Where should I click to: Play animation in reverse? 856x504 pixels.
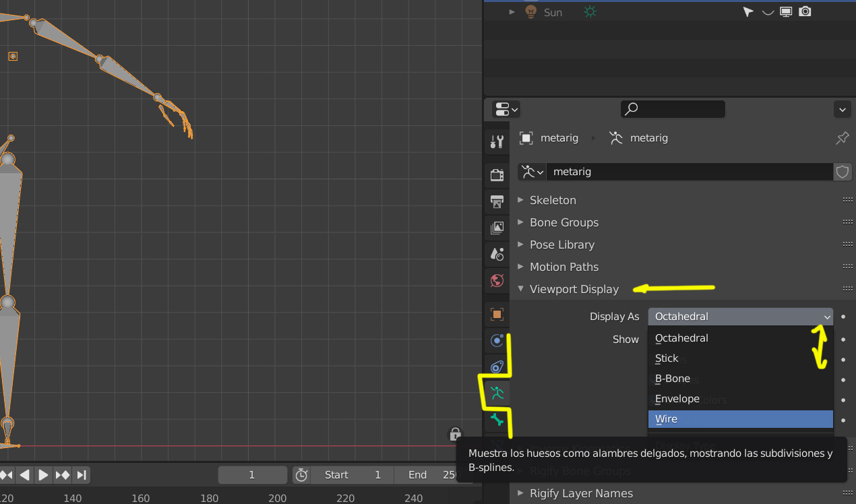[x=24, y=475]
